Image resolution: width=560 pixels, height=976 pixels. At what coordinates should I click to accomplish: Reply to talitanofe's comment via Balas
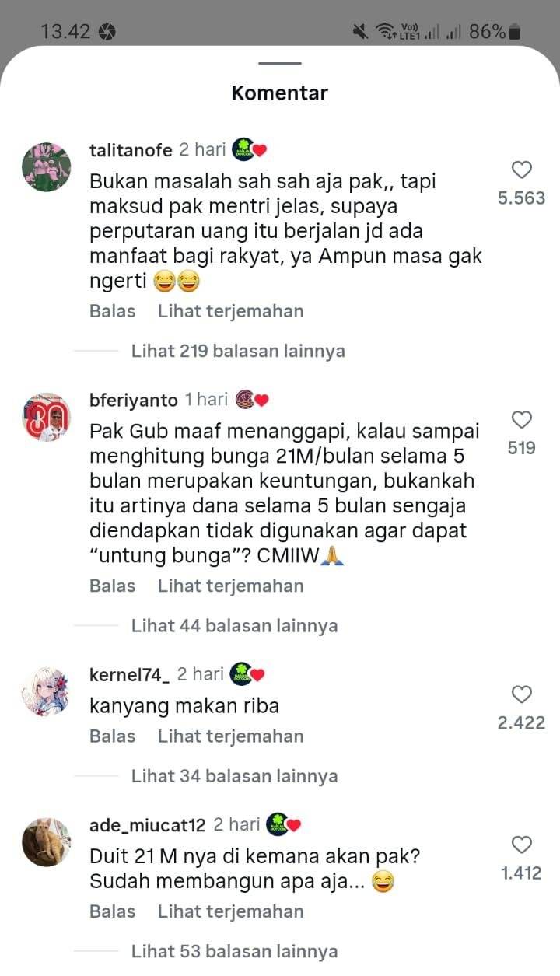(113, 311)
